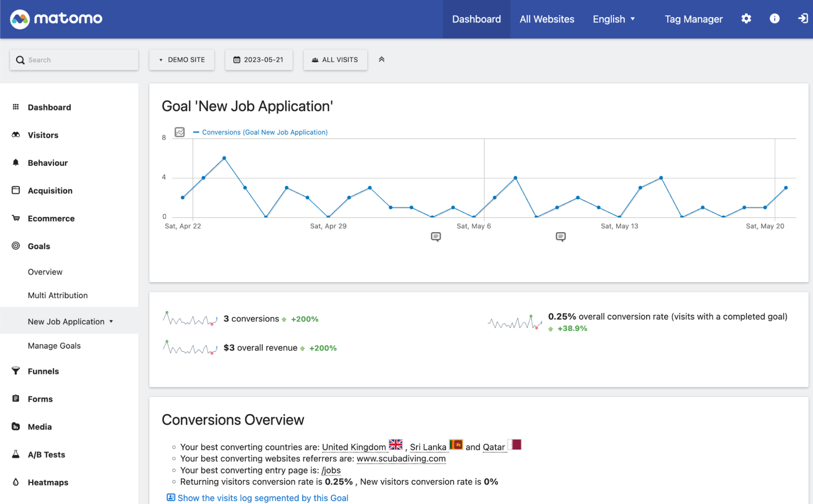Click the DEMO SITE filter button
The image size is (813, 504).
(x=182, y=60)
